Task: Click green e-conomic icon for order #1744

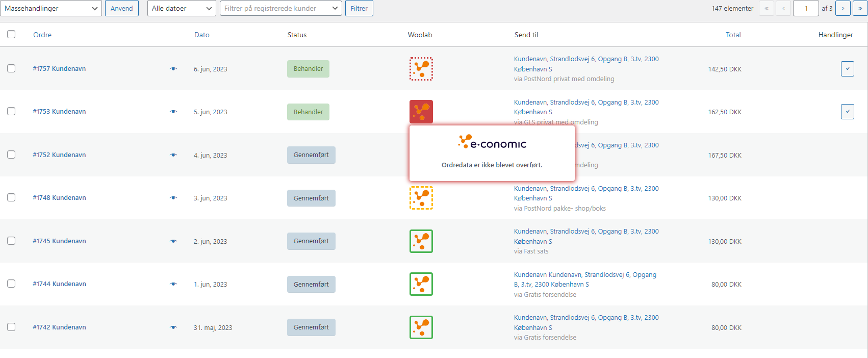Action: coord(421,284)
